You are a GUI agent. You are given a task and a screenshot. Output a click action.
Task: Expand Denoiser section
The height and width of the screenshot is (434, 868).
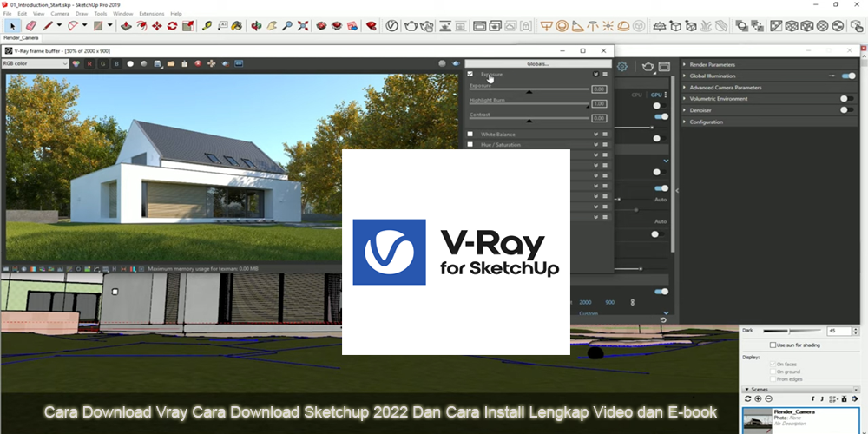[684, 110]
